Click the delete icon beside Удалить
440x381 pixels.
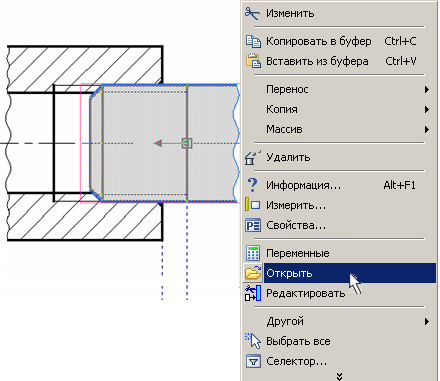253,157
